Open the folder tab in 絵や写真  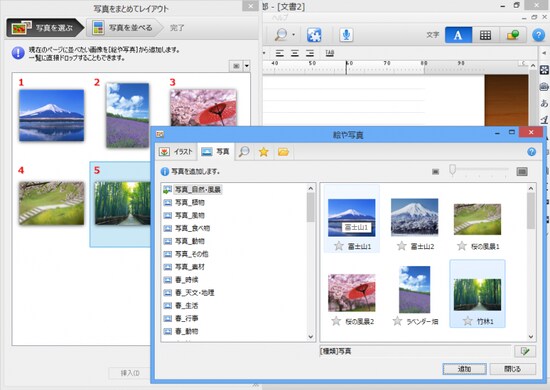(x=283, y=152)
